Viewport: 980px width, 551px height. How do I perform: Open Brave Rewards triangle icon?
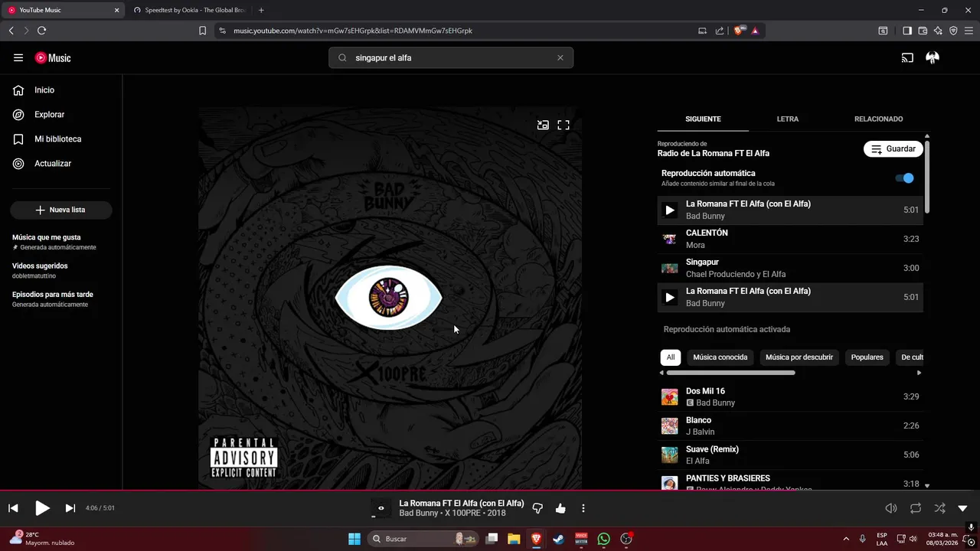click(x=755, y=31)
